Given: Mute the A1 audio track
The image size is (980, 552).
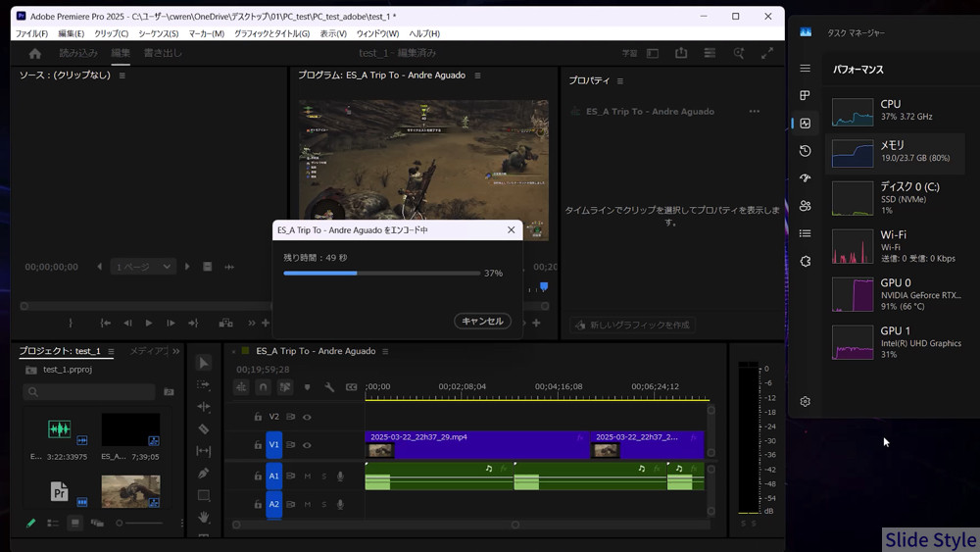Looking at the screenshot, I should [x=307, y=477].
